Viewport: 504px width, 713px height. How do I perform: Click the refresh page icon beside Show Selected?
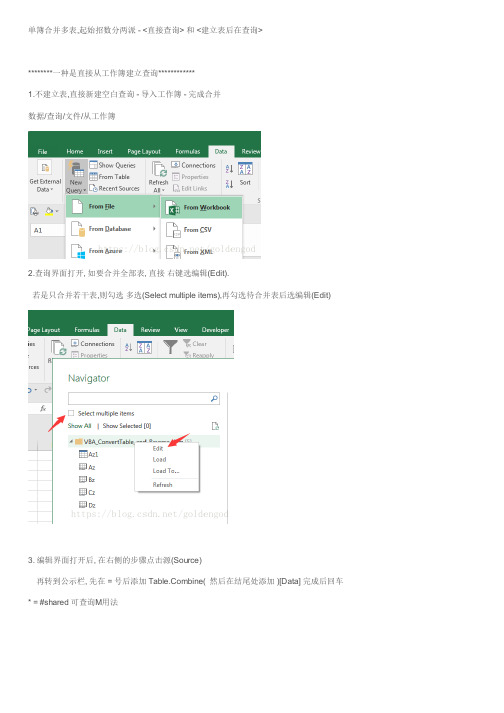pyautogui.click(x=215, y=426)
